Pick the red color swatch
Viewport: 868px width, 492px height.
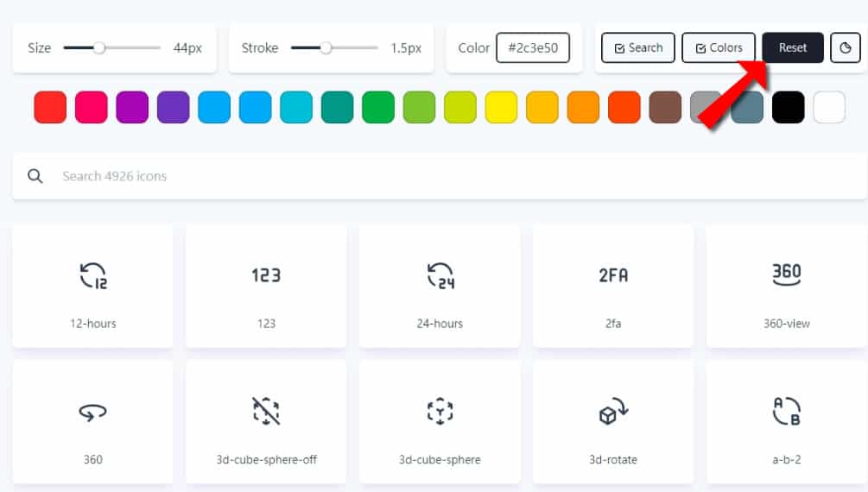50,107
